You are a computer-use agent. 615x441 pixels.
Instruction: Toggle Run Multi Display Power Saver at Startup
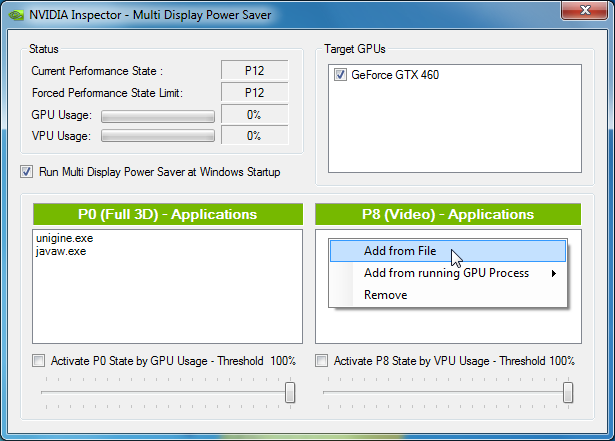[26, 172]
